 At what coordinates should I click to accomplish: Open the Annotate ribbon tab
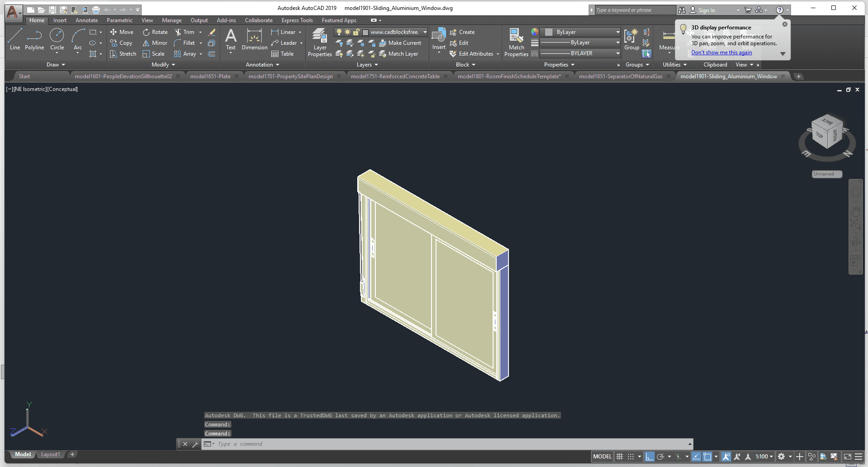tap(86, 20)
